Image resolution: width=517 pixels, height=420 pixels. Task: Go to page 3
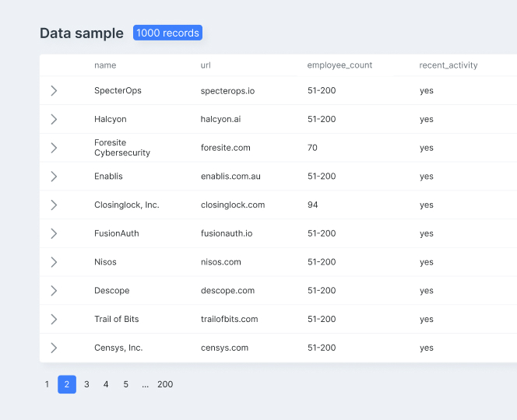click(x=86, y=384)
